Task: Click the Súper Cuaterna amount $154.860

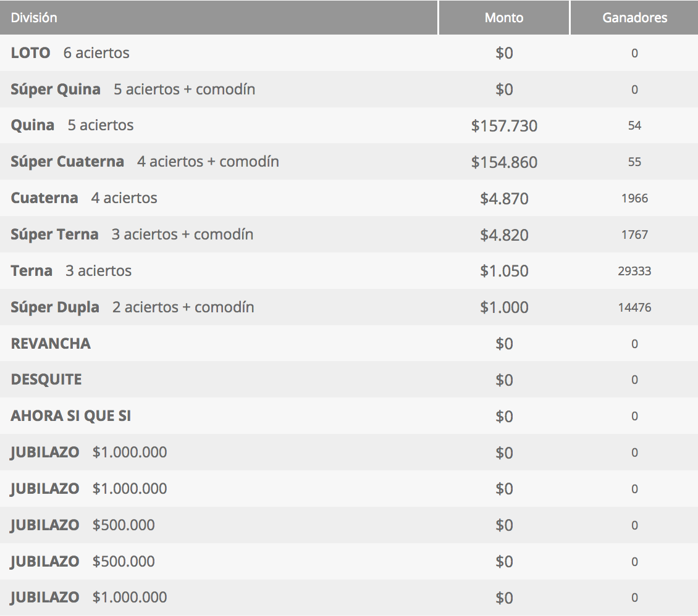Action: tap(504, 162)
